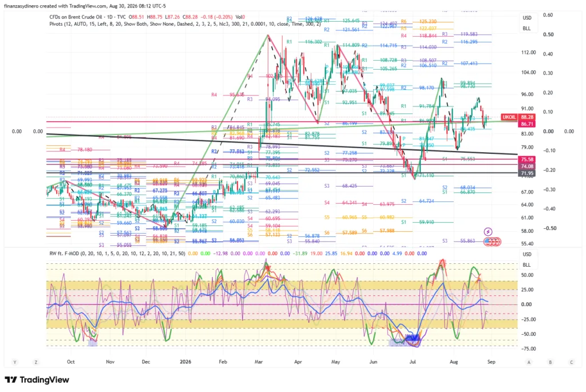
Task: Click the Sep label on time axis
Action: (x=492, y=362)
